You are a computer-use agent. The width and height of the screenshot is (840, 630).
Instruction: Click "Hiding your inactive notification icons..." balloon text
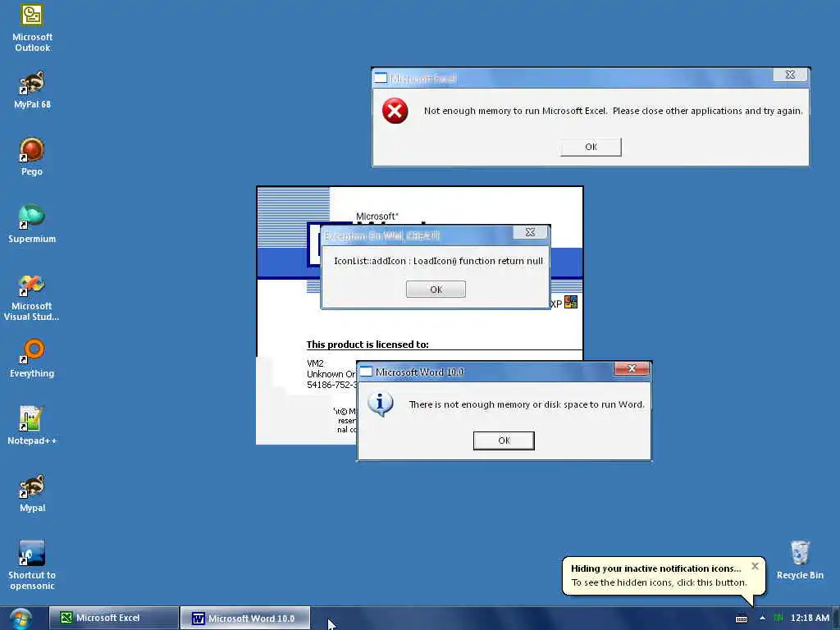click(x=655, y=568)
